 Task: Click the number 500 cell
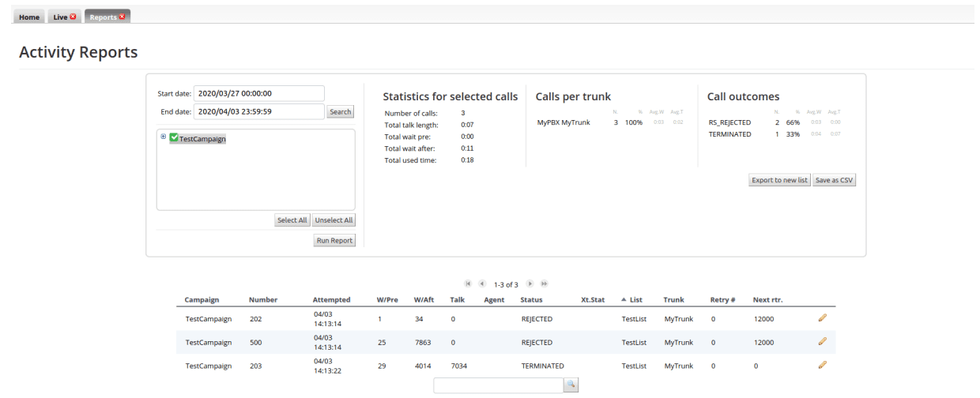click(255, 343)
